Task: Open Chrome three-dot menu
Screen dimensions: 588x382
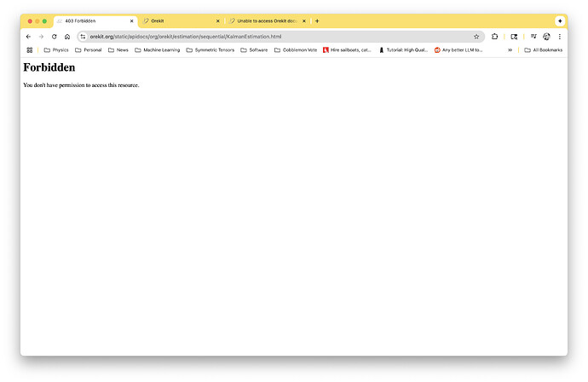Action: (x=560, y=37)
